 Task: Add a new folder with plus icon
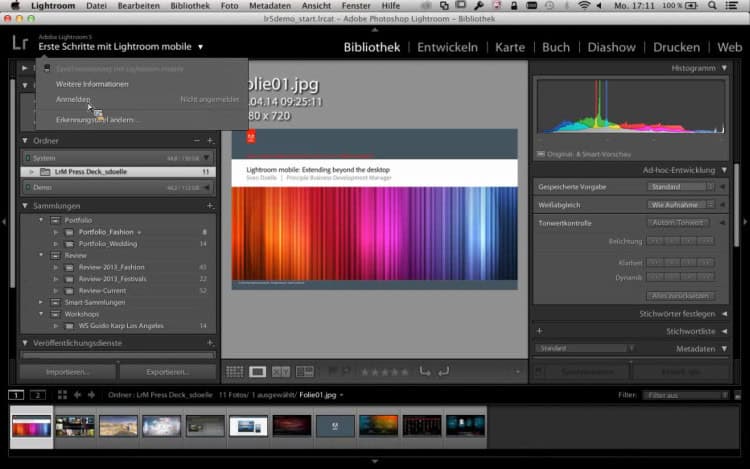click(x=210, y=141)
